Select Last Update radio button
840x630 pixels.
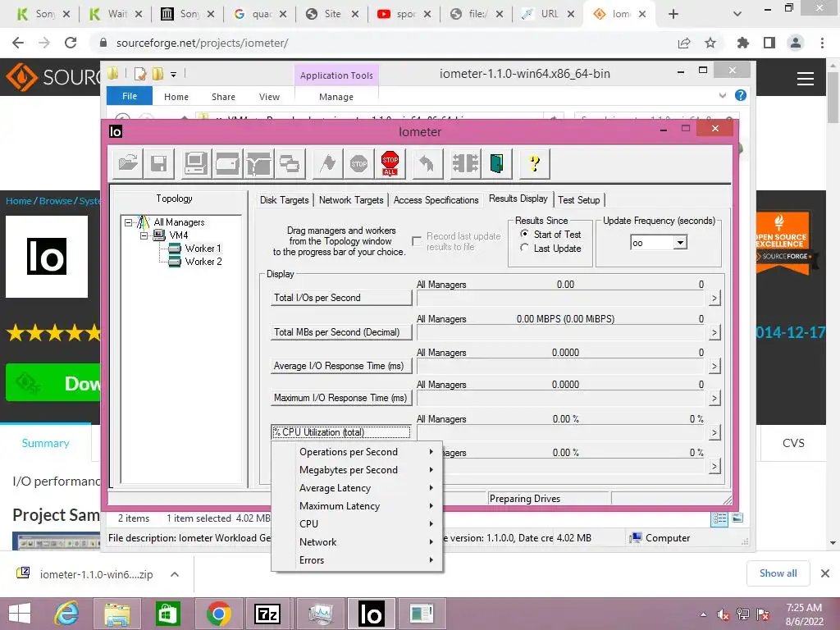tap(524, 248)
